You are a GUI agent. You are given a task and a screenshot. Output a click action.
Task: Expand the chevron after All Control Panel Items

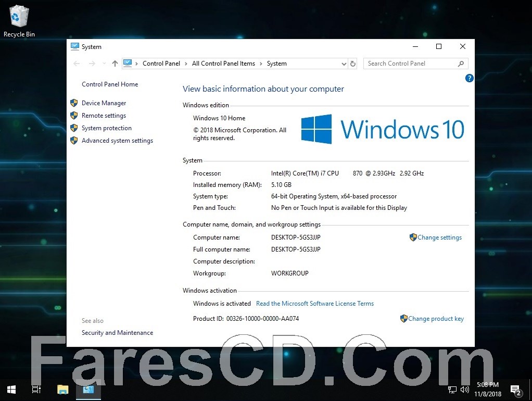pyautogui.click(x=261, y=64)
